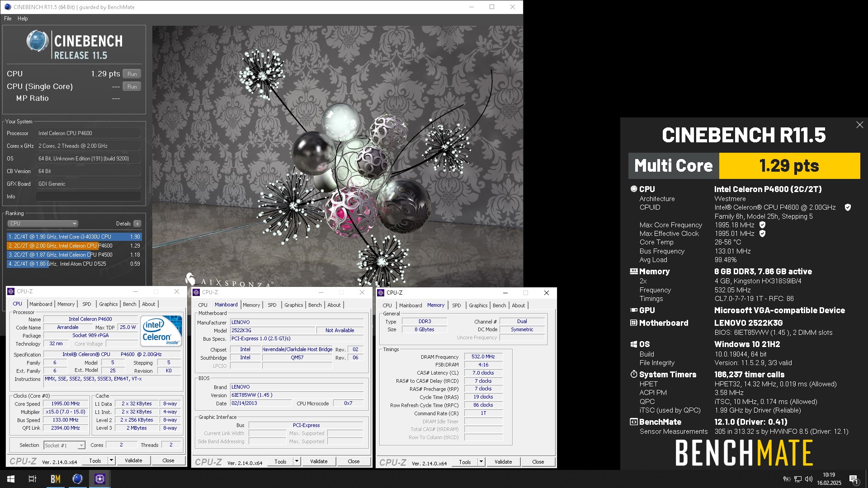The height and width of the screenshot is (488, 868).
Task: Click the 1.29 pts Multi Core score
Action: click(789, 166)
